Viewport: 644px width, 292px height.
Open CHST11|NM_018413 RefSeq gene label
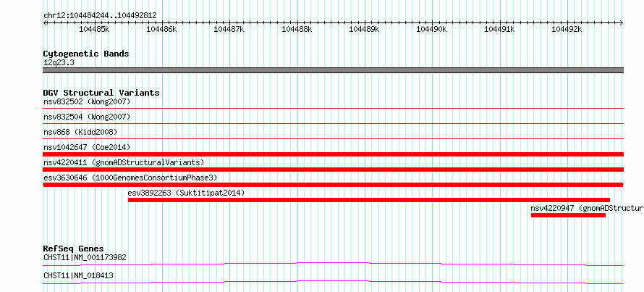pyautogui.click(x=78, y=275)
